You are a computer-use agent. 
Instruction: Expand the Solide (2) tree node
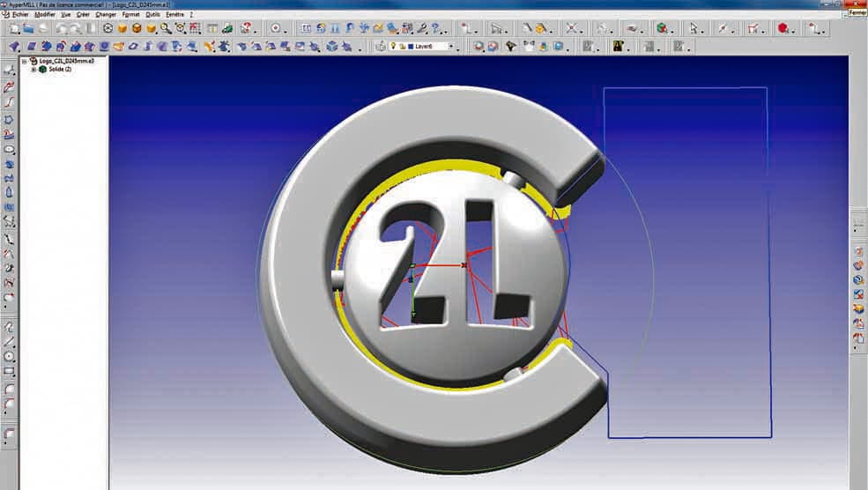pos(33,69)
